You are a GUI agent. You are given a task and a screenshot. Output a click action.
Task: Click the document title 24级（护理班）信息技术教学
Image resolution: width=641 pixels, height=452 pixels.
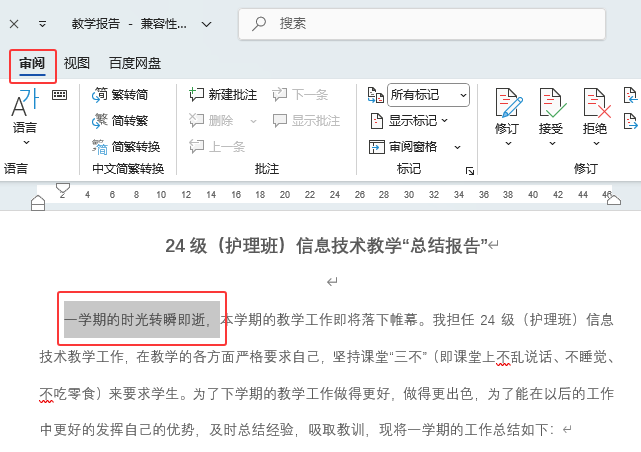(283, 246)
